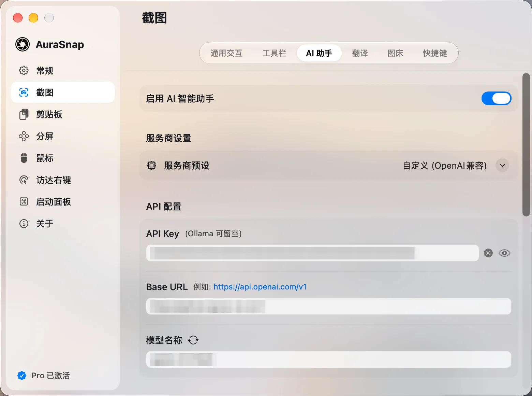Viewport: 532px width, 396px height.
Task: Click the API 配置 section heading
Action: coord(164,207)
